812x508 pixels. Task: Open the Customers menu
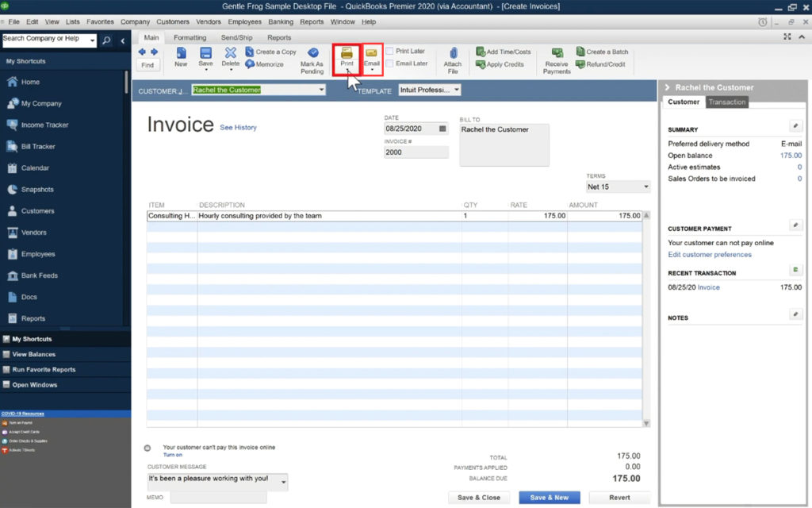tap(173, 21)
